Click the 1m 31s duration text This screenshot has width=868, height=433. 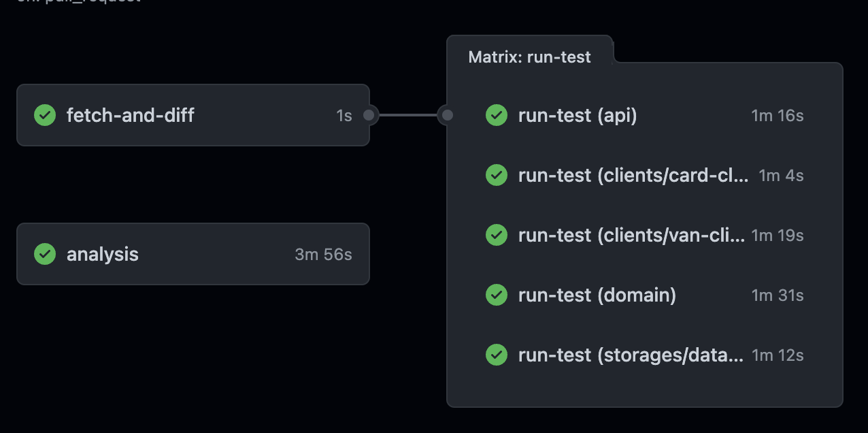pyautogui.click(x=778, y=295)
